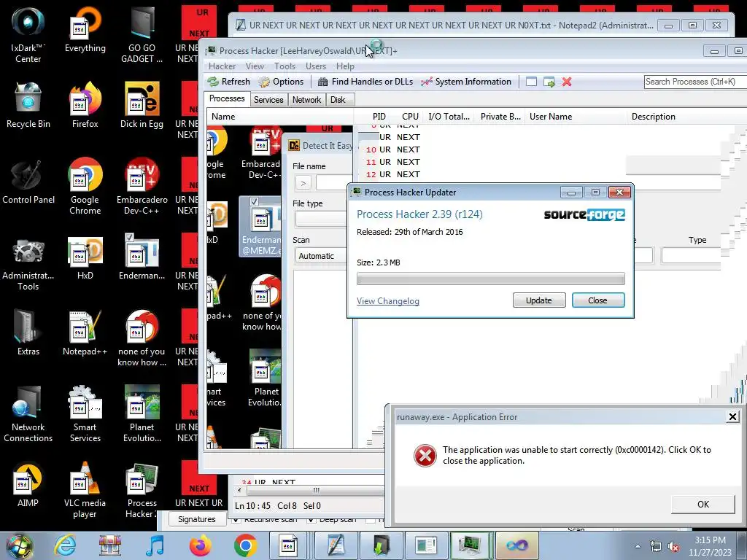
Task: Open the Tools menu
Action: click(285, 66)
